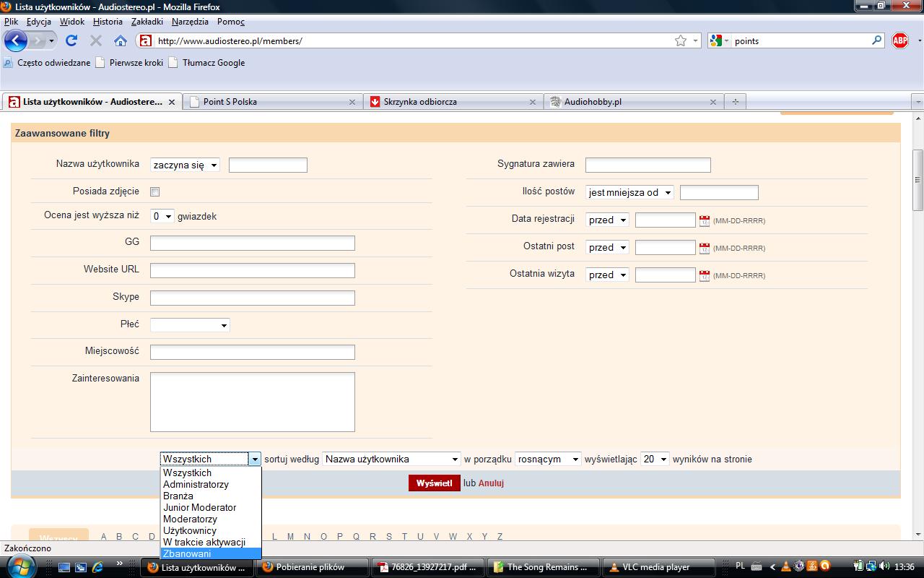The image size is (924, 578).
Task: Open calendar picker for Ostatni post
Action: click(705, 248)
